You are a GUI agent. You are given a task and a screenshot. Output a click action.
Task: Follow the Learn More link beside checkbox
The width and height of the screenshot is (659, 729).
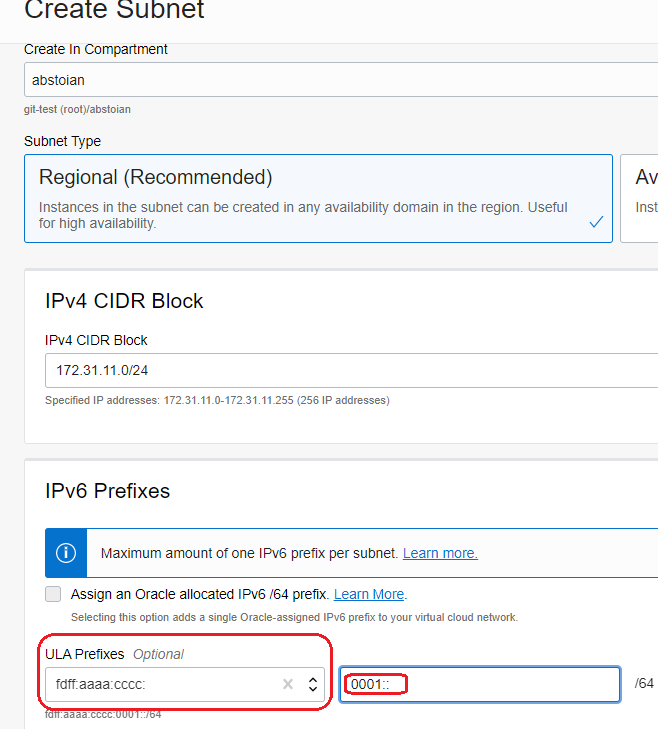coord(369,594)
